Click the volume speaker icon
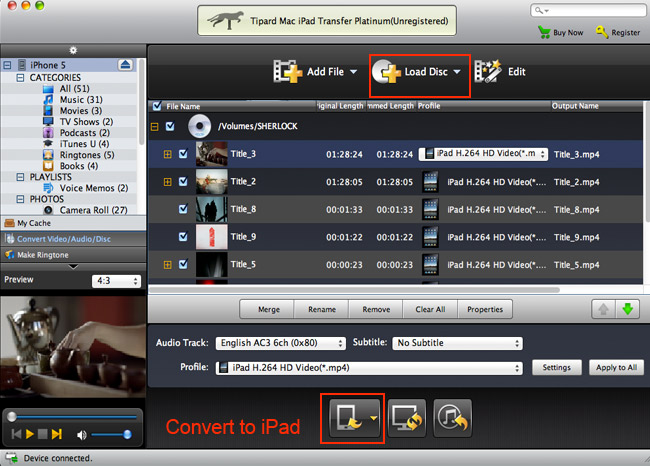This screenshot has width=650, height=466. click(82, 434)
